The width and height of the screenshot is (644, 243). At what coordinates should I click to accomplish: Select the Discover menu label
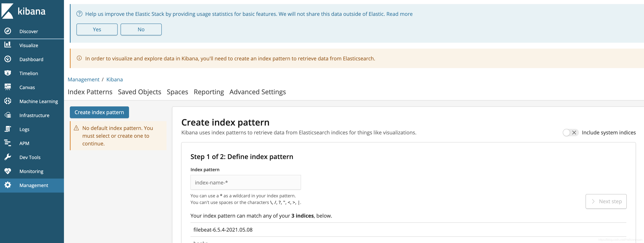(x=29, y=31)
